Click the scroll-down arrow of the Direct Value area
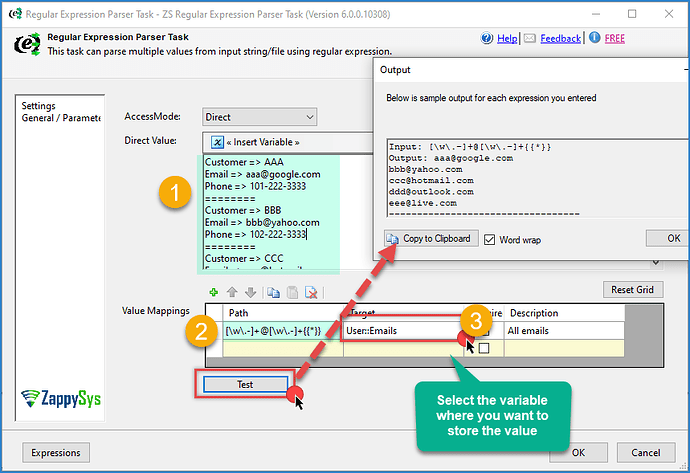 pyautogui.click(x=655, y=263)
